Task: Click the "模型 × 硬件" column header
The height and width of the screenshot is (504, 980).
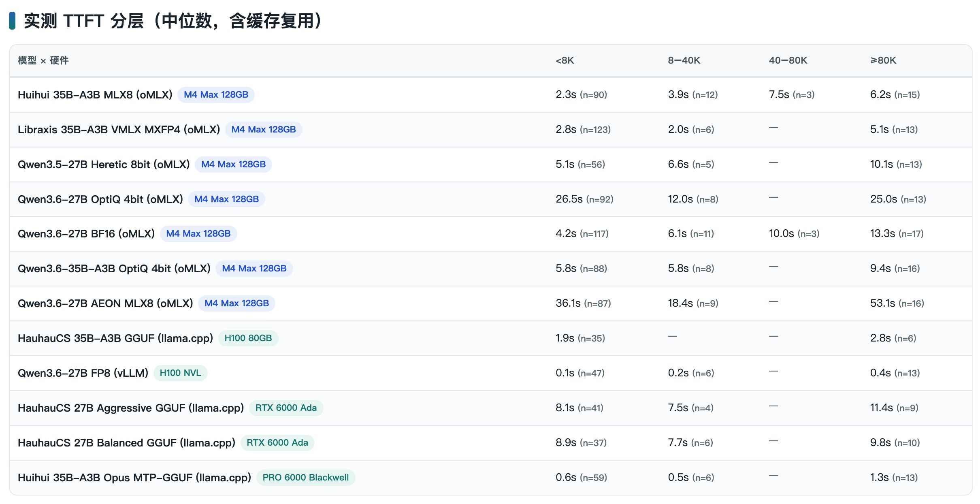Action: 43,60
